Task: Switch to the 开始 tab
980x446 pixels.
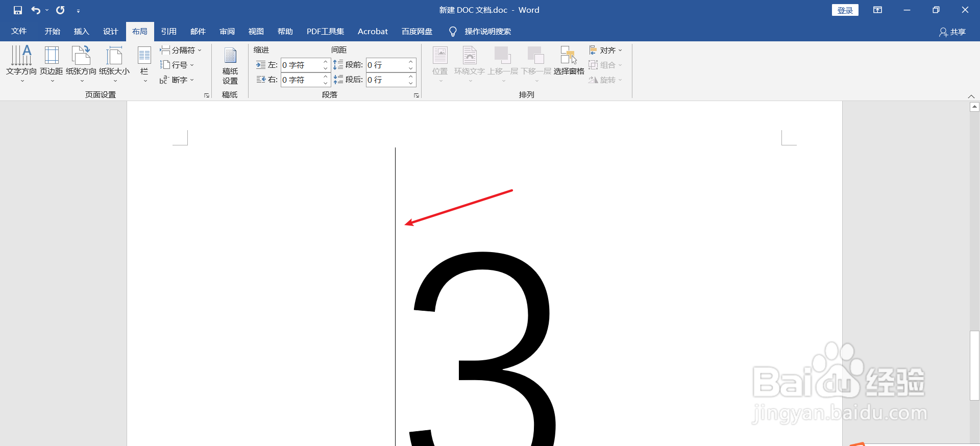Action: click(53, 32)
